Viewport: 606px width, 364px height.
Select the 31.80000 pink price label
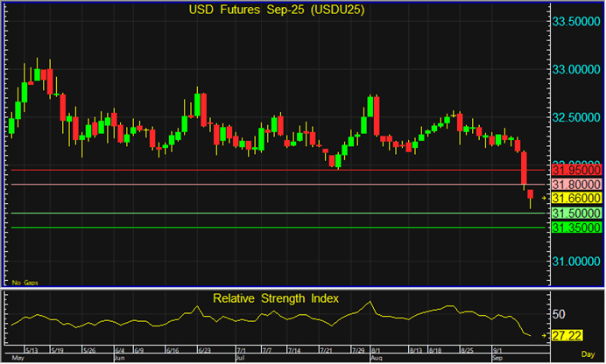[x=575, y=185]
